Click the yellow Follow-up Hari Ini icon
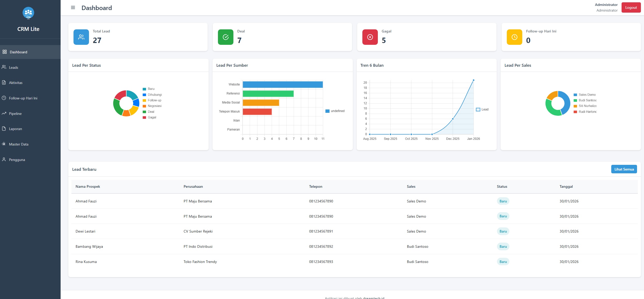 pos(514,37)
